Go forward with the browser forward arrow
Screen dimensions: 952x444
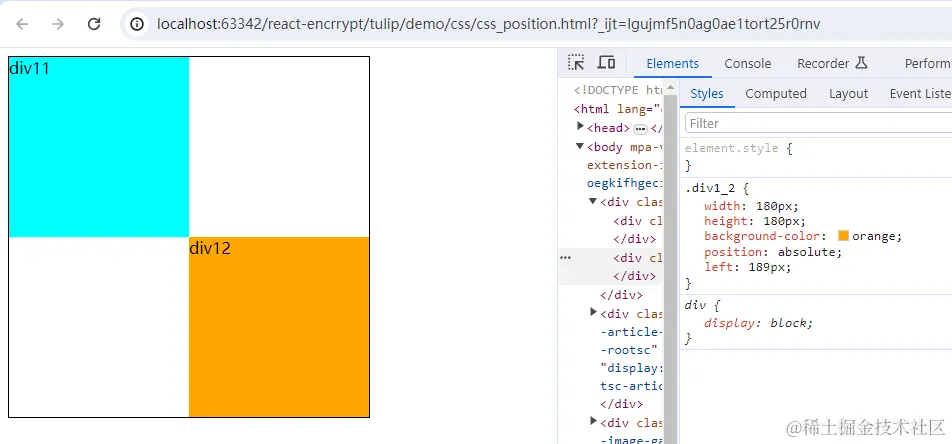point(58,24)
